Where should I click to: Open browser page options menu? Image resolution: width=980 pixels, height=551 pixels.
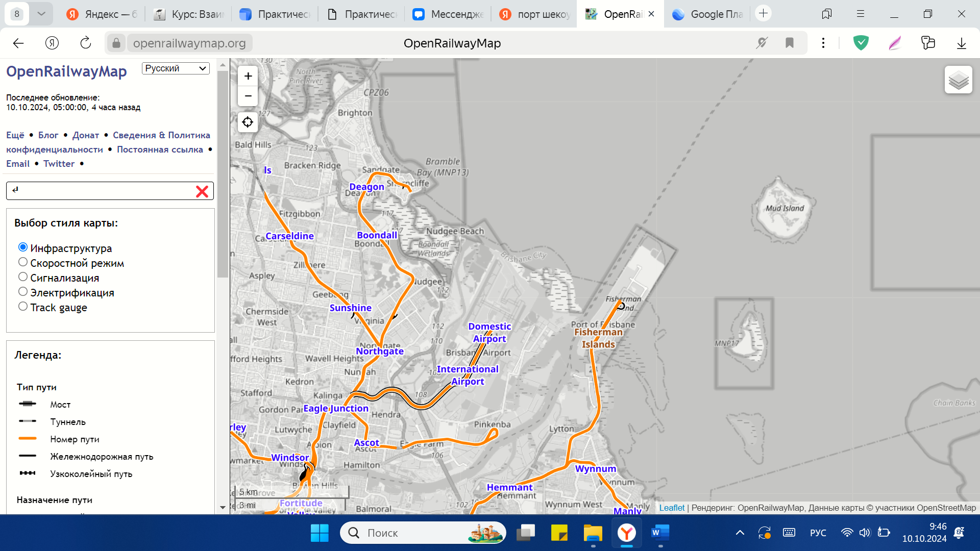(x=823, y=43)
